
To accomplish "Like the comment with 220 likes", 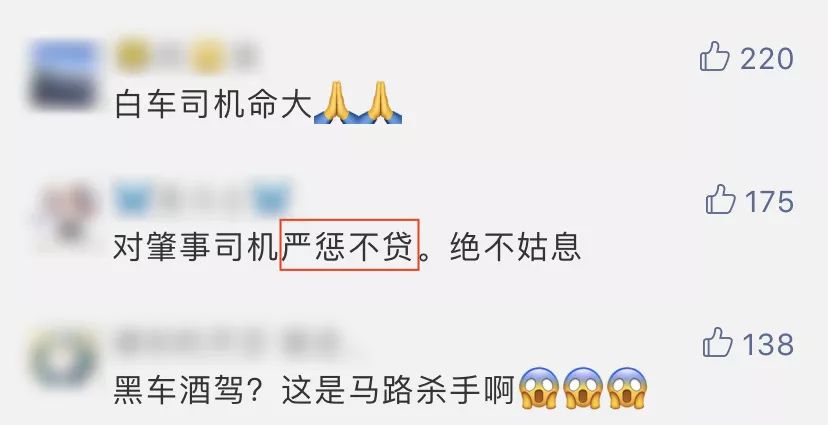I will pos(714,56).
